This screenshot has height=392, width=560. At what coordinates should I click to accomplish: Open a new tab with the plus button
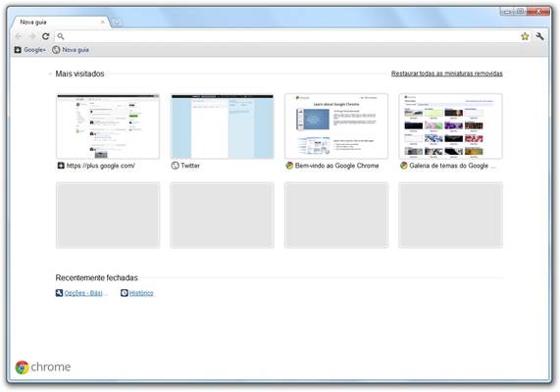[116, 23]
